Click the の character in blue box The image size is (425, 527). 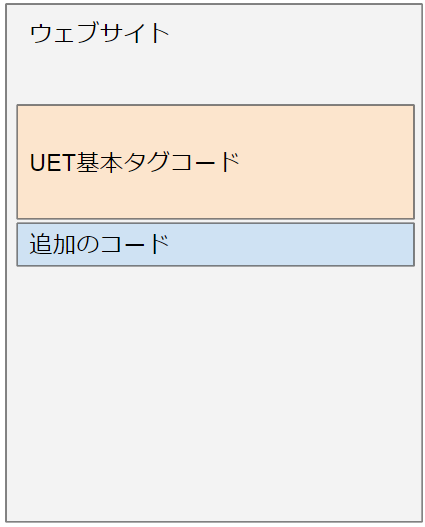coord(88,244)
